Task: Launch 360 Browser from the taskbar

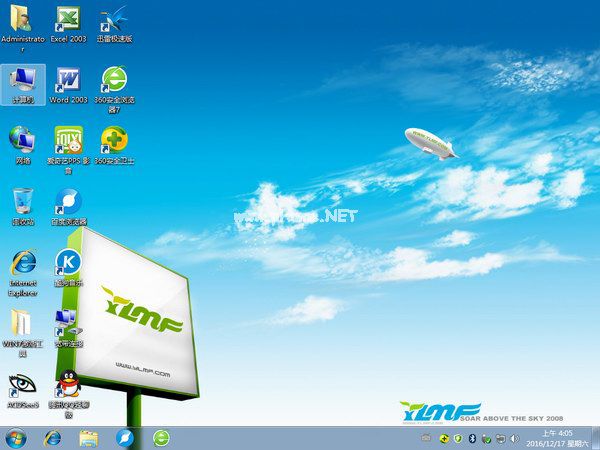Action: (161, 439)
